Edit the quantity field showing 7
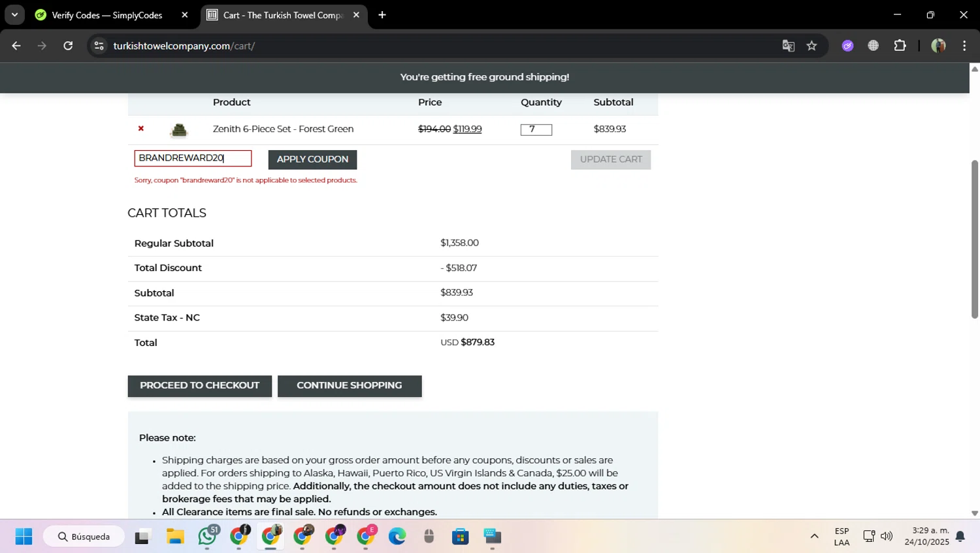The image size is (980, 553). coord(536,129)
